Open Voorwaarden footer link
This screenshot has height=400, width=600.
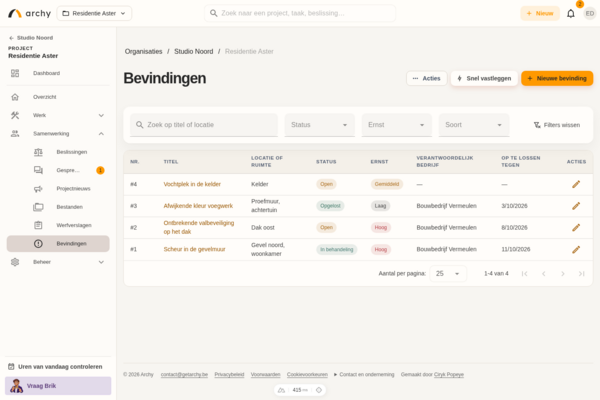tap(266, 374)
